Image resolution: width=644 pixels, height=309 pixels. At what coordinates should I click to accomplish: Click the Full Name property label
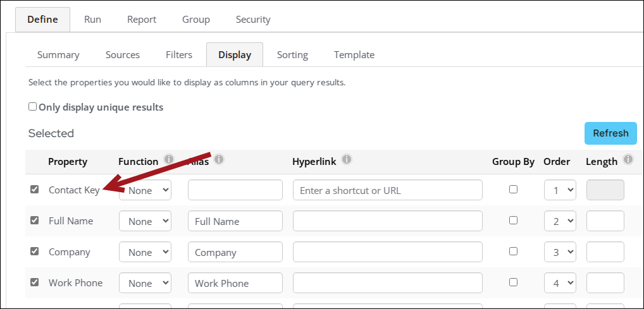click(x=71, y=221)
